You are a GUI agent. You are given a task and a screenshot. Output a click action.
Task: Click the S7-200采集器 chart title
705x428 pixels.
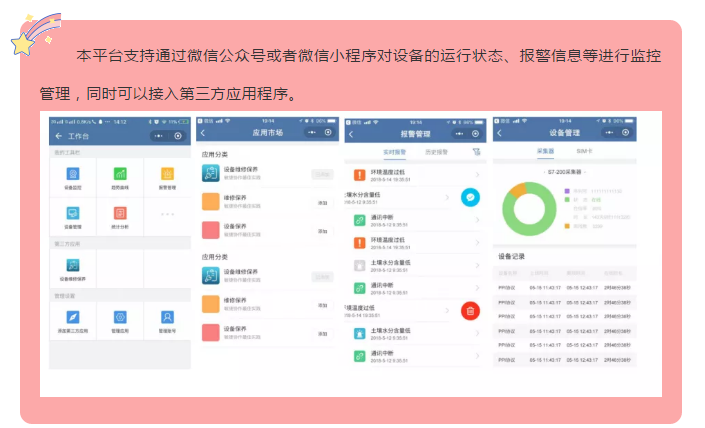[564, 172]
